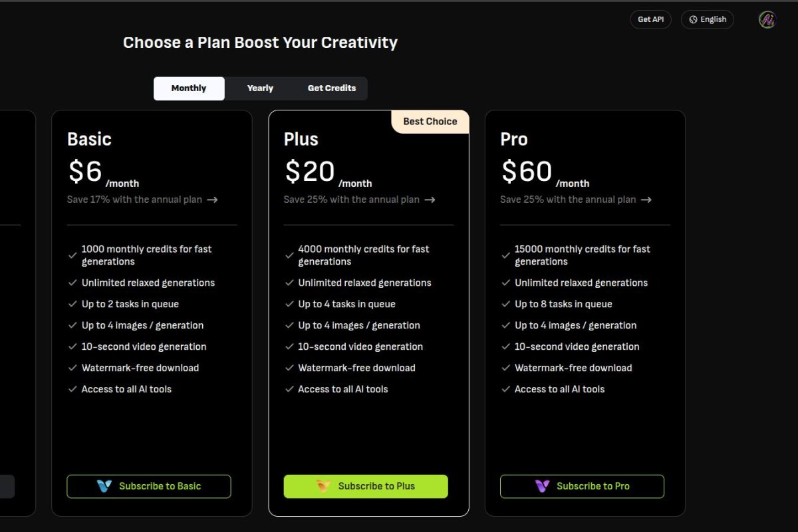Click Subscribe to Plus
Viewport: 798px width, 532px height.
(366, 486)
